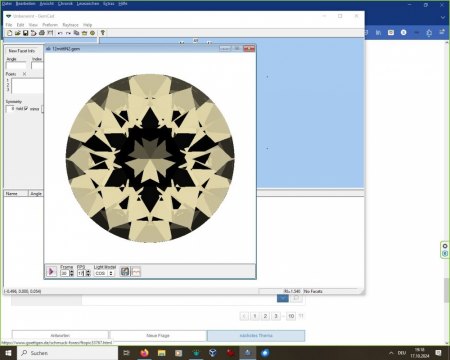This screenshot has width=450, height=360.
Task: Click the Redo arrow in GemCad toolbar
Action: tap(68, 33)
